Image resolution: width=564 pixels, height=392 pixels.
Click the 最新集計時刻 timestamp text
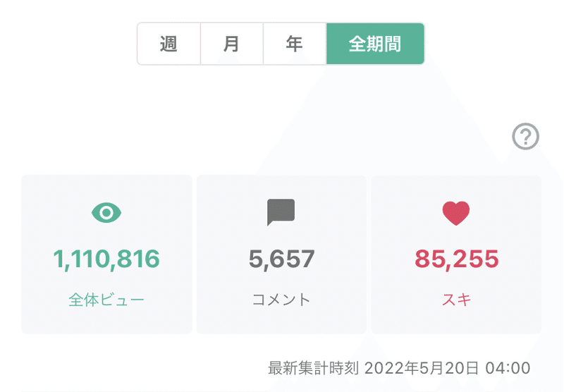(313, 368)
